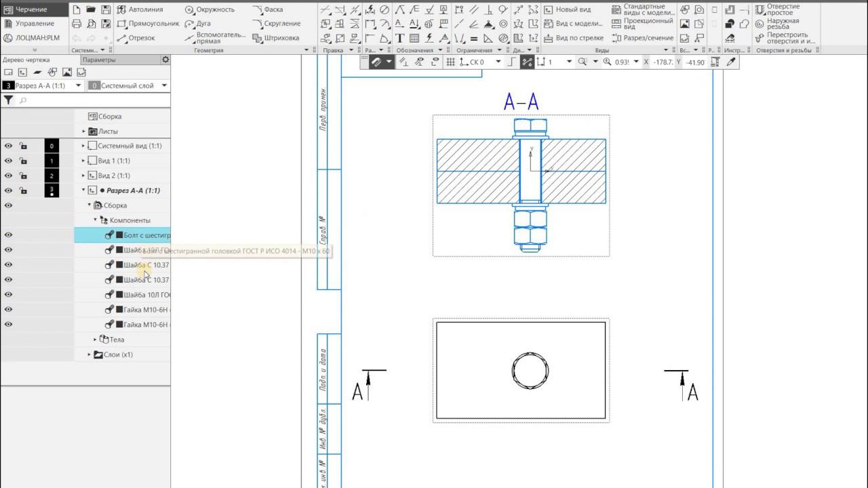Open panel settings with the gear icon
This screenshot has height=488, width=868.
(x=165, y=60)
